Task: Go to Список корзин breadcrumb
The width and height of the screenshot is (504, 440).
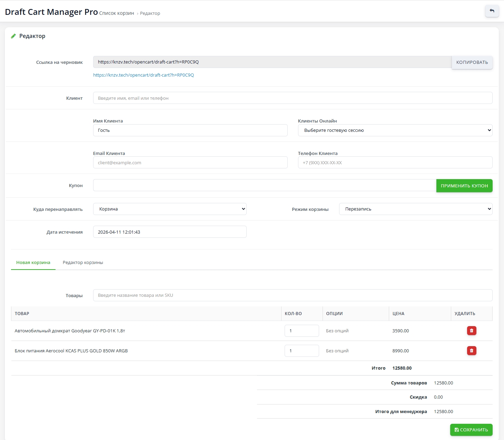Action: 117,13
